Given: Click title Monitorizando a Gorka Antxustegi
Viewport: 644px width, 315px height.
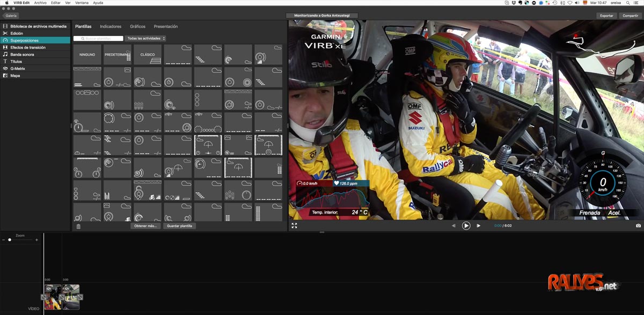Looking at the screenshot, I should point(322,16).
